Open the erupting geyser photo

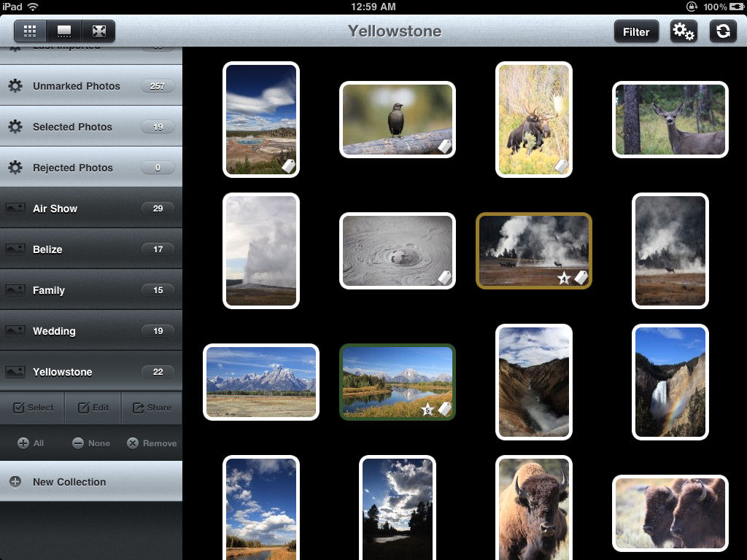coord(261,251)
